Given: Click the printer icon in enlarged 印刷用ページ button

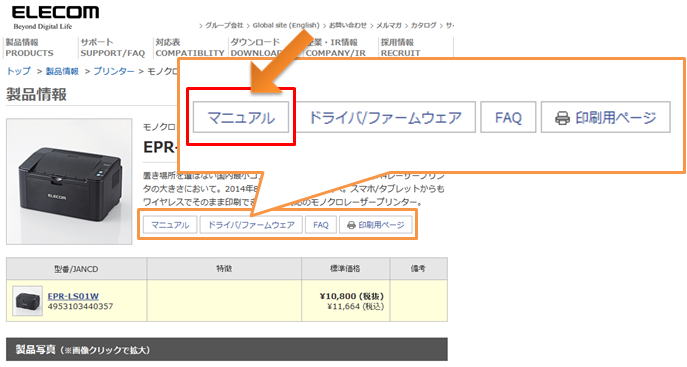Looking at the screenshot, I should [x=562, y=118].
